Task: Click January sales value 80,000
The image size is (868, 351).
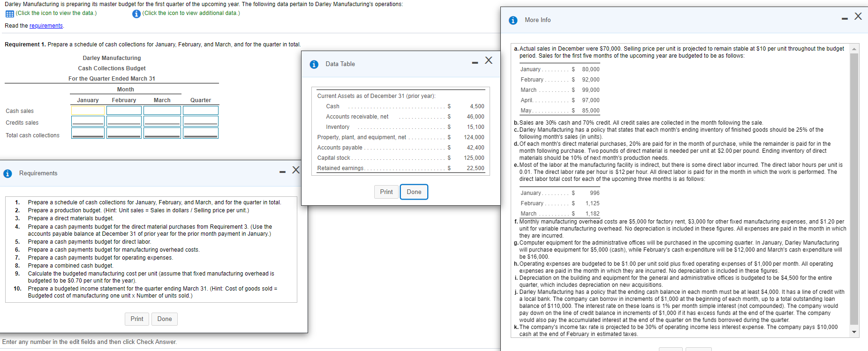Action: (x=591, y=69)
